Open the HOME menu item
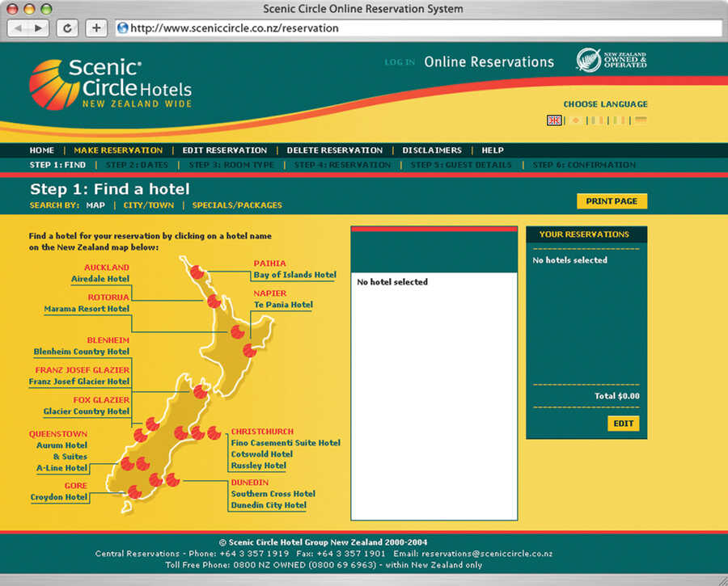Image resolution: width=728 pixels, height=586 pixels. pos(42,150)
